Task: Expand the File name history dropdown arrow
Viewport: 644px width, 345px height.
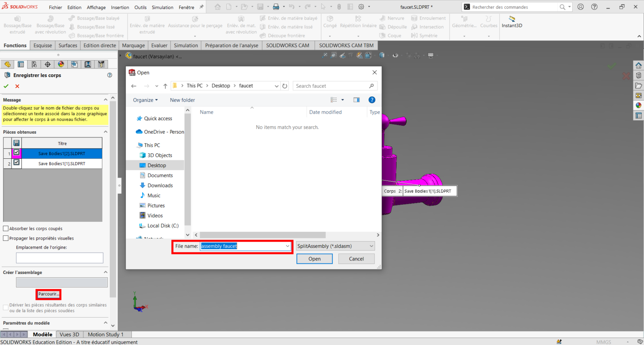Action: pos(287,246)
